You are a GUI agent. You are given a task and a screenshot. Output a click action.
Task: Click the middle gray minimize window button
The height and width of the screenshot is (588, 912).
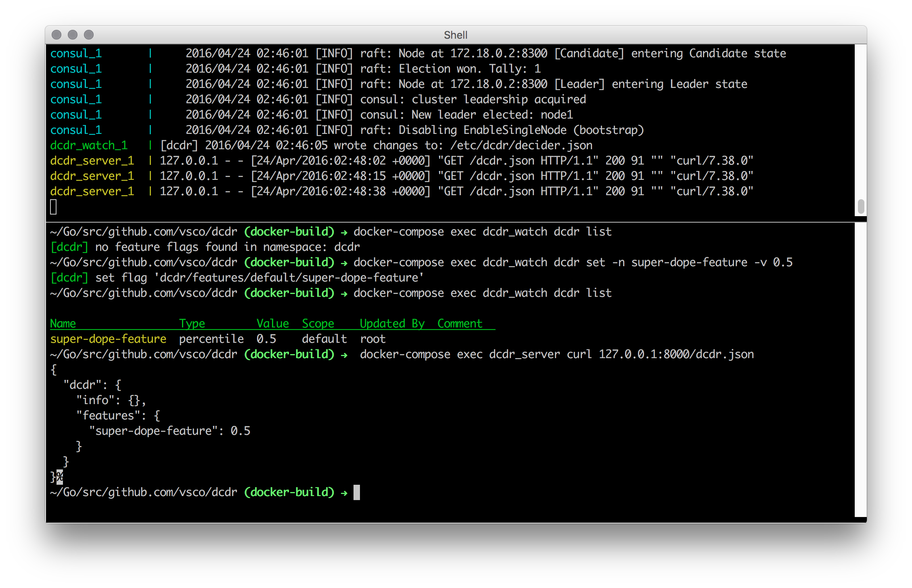tap(73, 35)
